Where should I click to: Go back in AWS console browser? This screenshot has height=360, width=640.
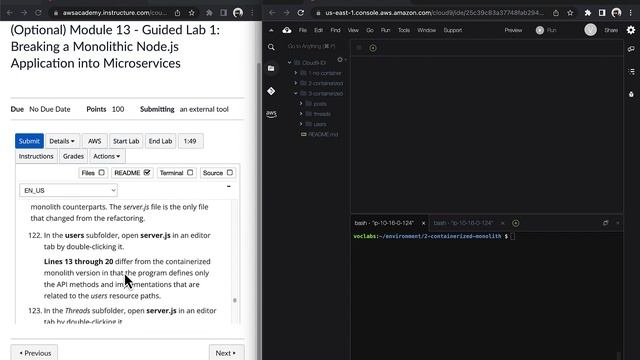click(272, 13)
